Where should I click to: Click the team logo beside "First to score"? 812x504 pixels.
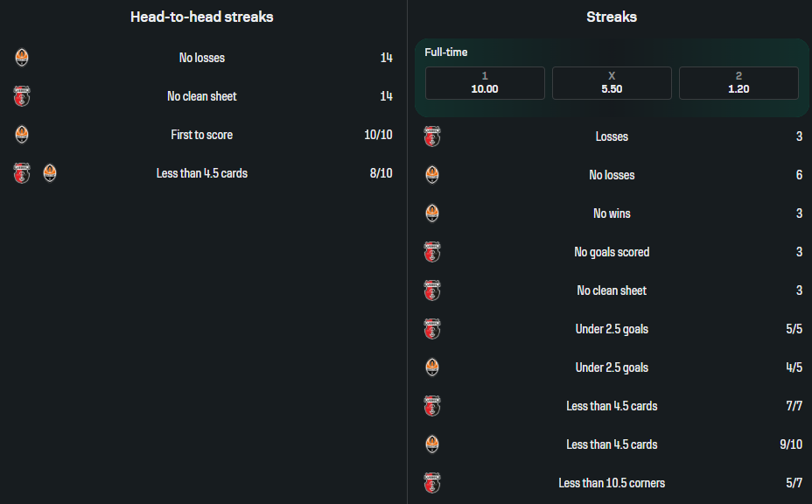22,135
